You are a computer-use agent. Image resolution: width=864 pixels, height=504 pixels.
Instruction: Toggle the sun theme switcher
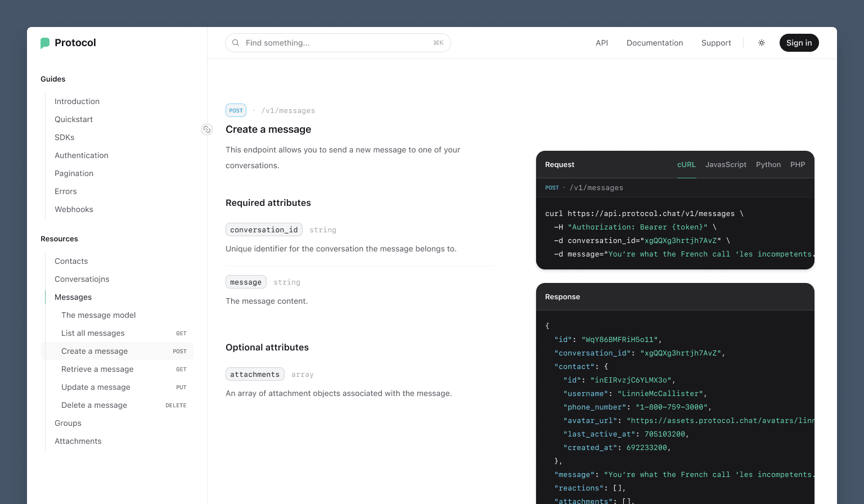[x=762, y=43]
